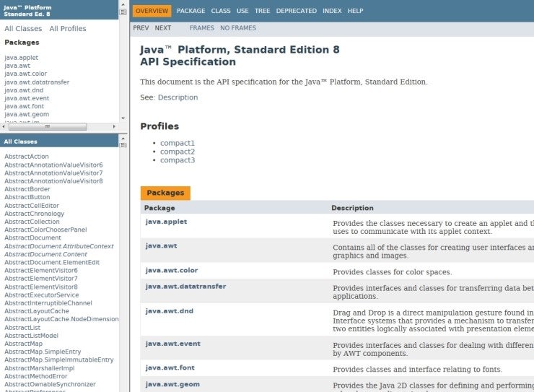Select java.awt.dnd in sidebar package list
The height and width of the screenshot is (392, 534).
[24, 90]
